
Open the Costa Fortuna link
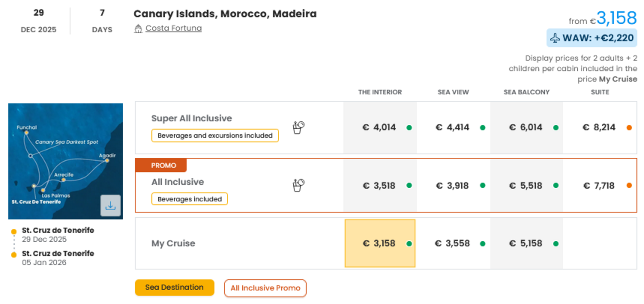[173, 28]
